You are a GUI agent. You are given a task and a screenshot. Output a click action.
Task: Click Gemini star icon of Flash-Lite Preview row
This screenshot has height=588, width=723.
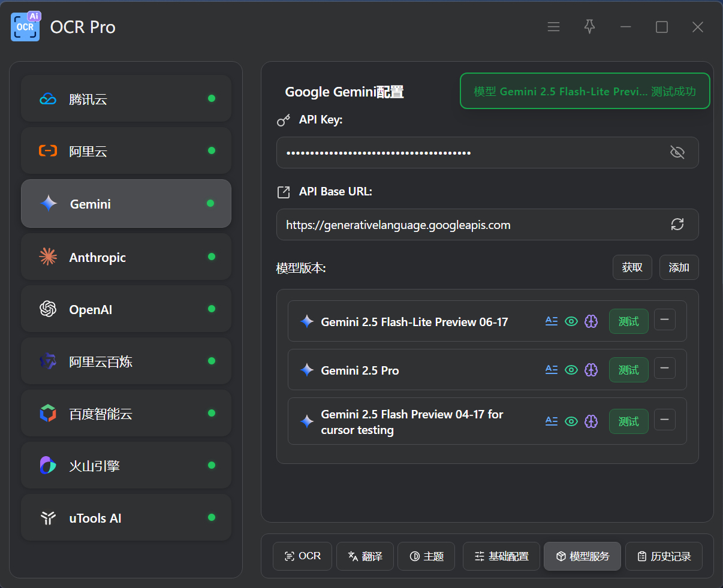click(307, 321)
